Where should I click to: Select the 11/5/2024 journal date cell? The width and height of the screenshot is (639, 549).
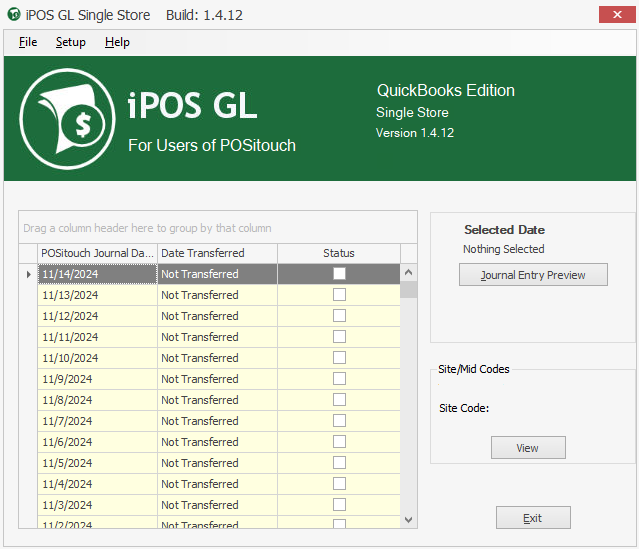click(97, 463)
